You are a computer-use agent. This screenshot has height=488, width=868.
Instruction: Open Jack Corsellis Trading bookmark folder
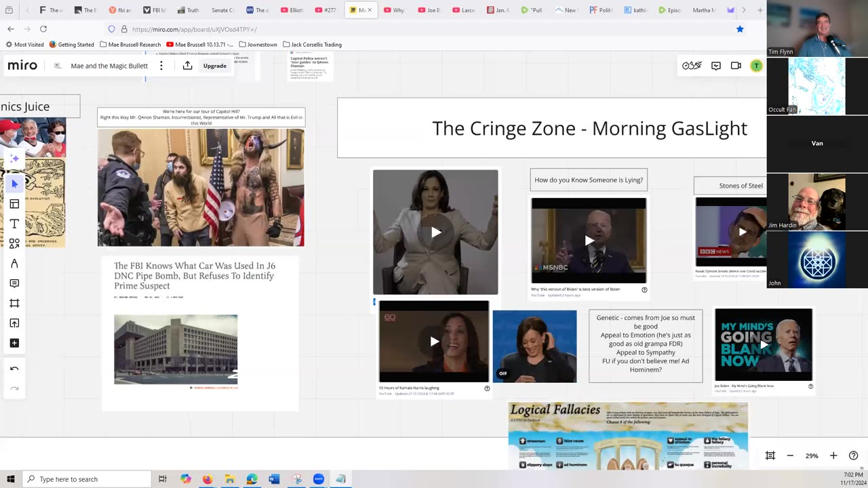[312, 45]
